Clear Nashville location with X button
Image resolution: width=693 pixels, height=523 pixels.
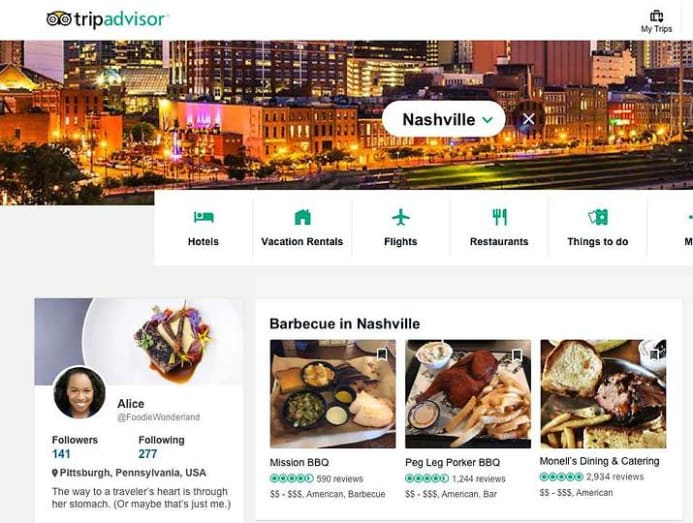[529, 119]
